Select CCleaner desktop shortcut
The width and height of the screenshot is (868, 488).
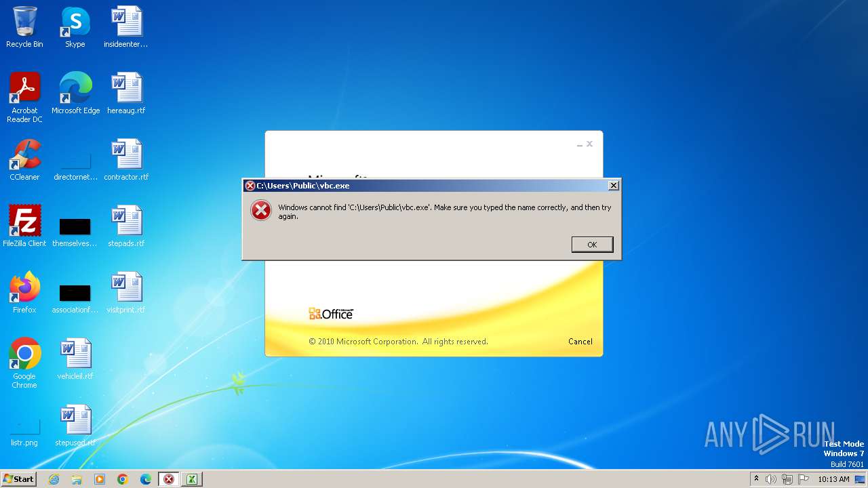pos(24,161)
